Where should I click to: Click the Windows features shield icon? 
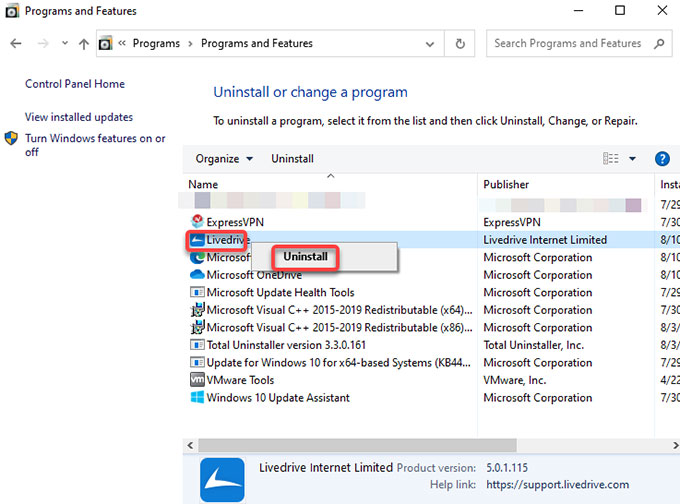(x=11, y=138)
